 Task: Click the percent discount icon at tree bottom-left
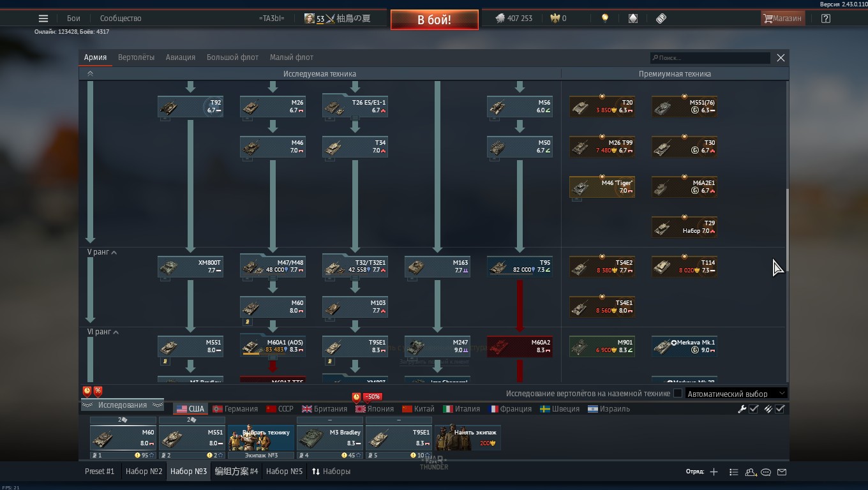98,391
